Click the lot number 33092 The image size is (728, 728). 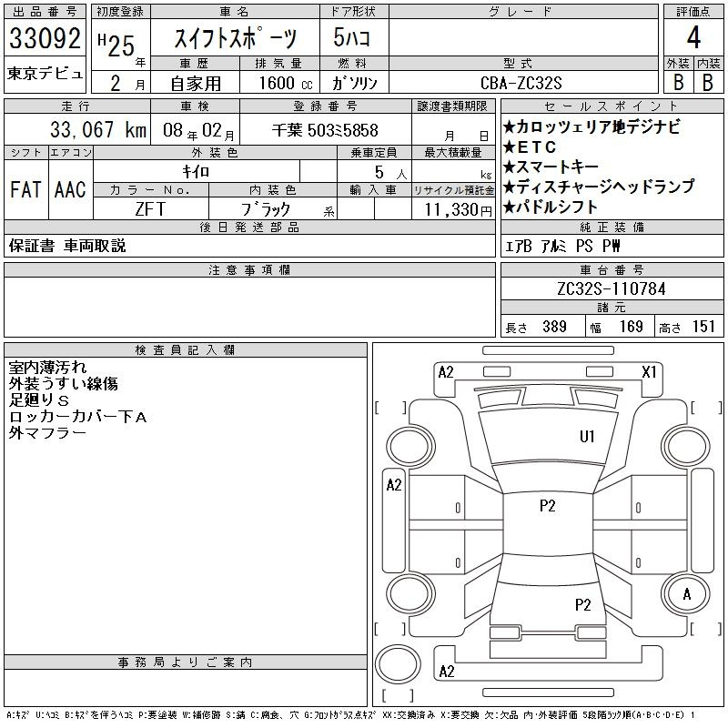pos(45,38)
